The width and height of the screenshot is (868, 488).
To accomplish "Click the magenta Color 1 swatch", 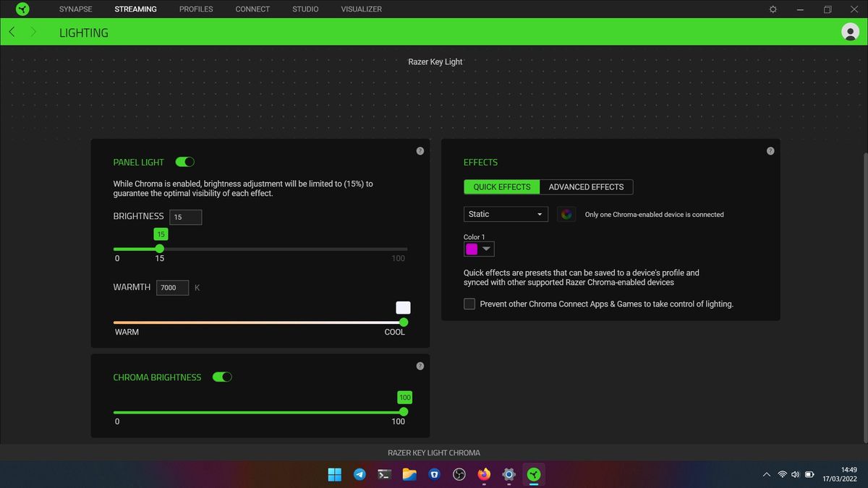I will click(472, 249).
